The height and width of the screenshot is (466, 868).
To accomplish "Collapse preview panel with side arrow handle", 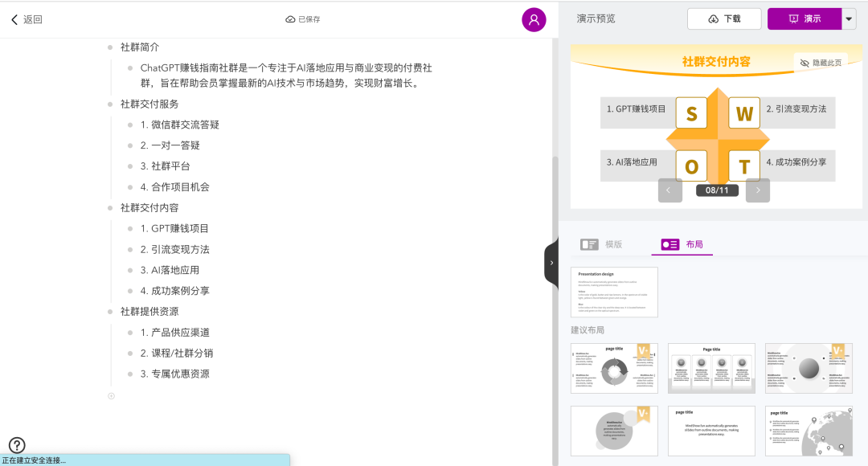I will coord(551,263).
